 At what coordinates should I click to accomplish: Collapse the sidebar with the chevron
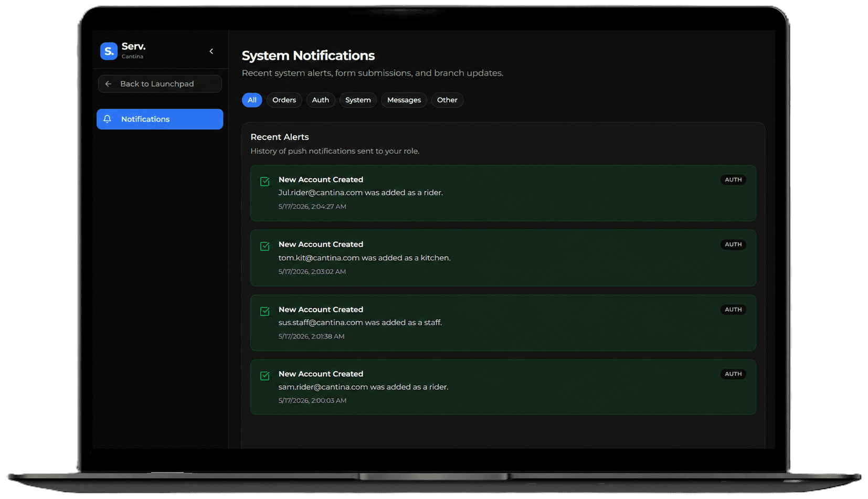(x=211, y=51)
